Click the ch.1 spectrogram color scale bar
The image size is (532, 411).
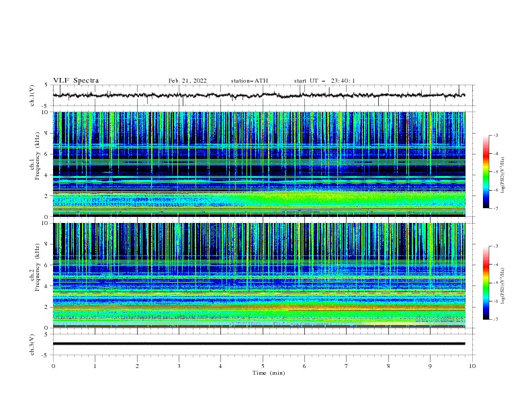(x=486, y=172)
